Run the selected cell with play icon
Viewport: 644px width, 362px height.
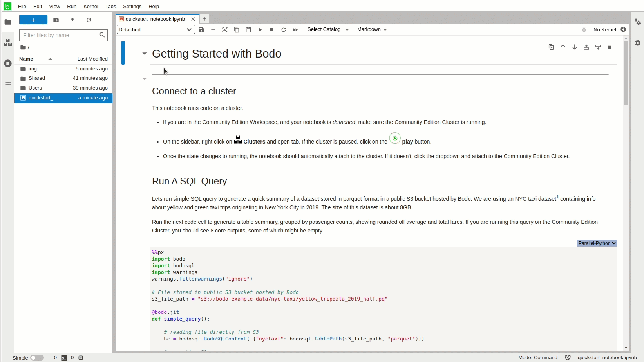pyautogui.click(x=260, y=30)
